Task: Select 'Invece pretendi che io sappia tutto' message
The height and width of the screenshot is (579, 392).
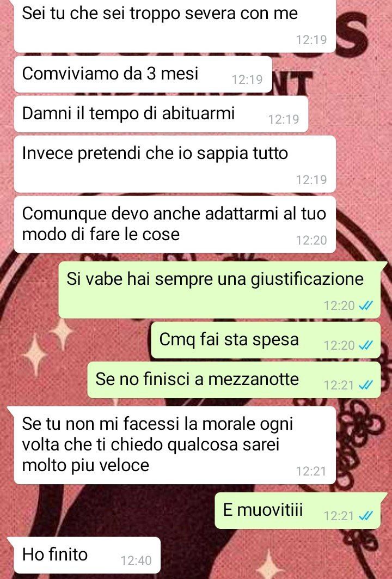Action: pyautogui.click(x=175, y=164)
